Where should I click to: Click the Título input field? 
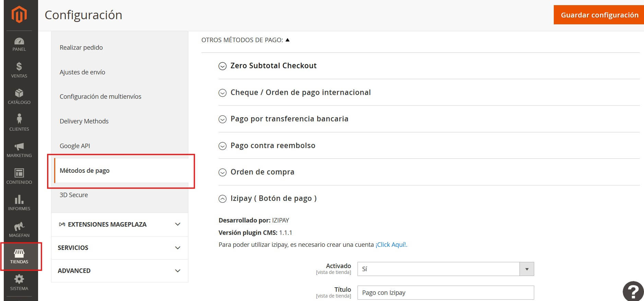click(445, 293)
